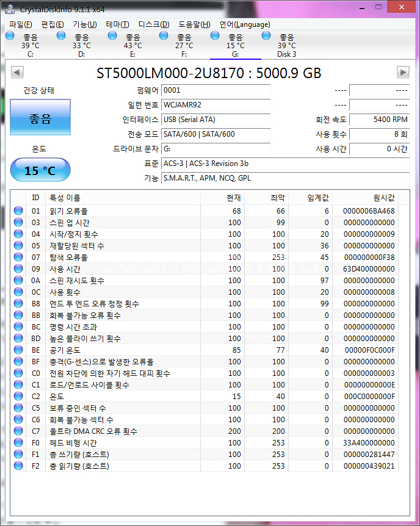The height and width of the screenshot is (526, 420).
Task: Select the 공기 온도 attribute row
Action: (205, 350)
